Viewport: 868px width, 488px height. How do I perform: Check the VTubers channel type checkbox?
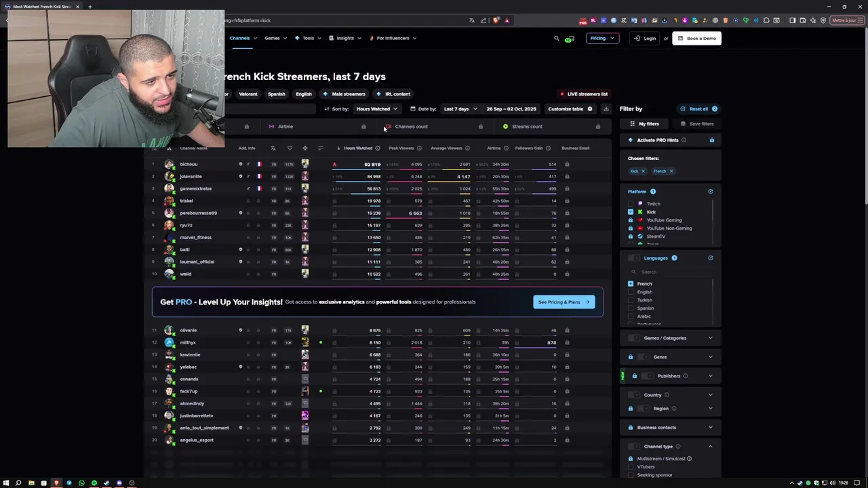coord(631,466)
